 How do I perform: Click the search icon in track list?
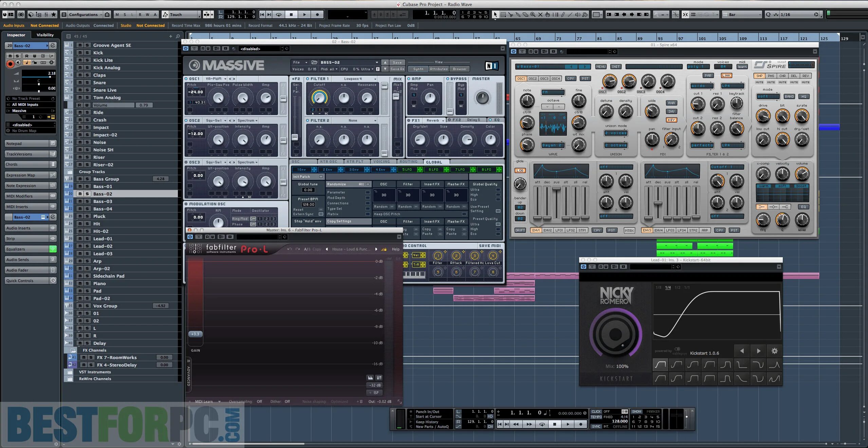click(178, 36)
